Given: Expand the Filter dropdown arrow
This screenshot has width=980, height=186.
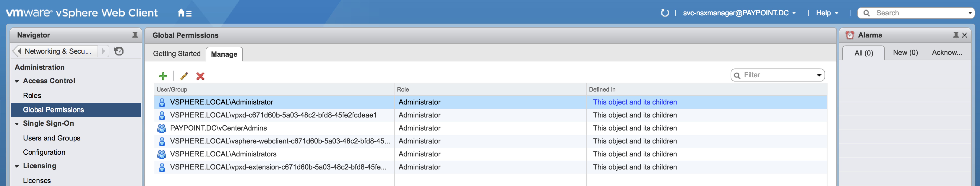Looking at the screenshot, I should click(819, 75).
